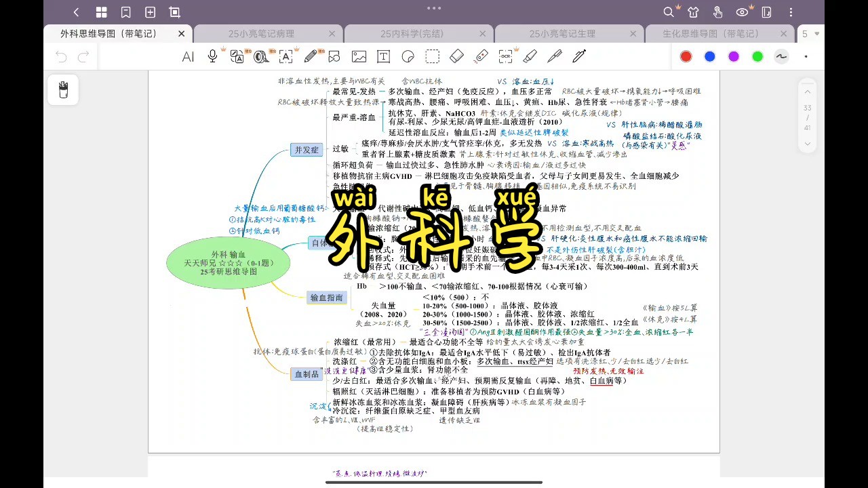Select the 输血指南 mind map node
The height and width of the screenshot is (488, 868).
[x=327, y=297]
